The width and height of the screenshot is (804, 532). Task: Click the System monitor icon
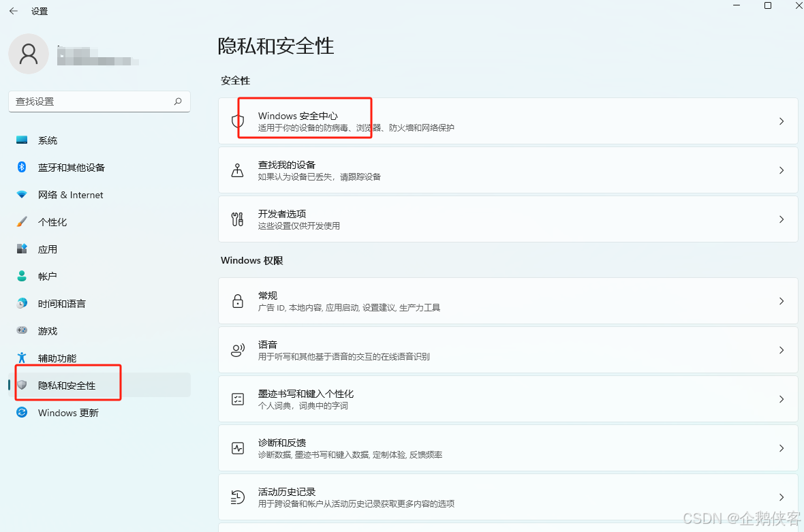22,140
